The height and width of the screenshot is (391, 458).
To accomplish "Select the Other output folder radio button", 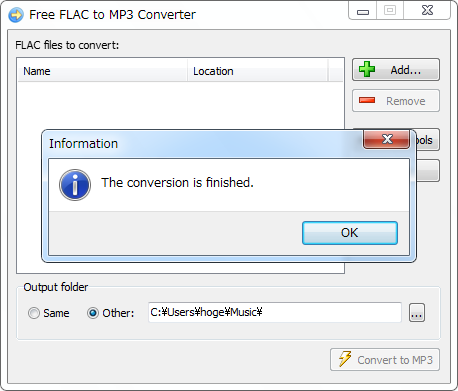I will tap(93, 313).
